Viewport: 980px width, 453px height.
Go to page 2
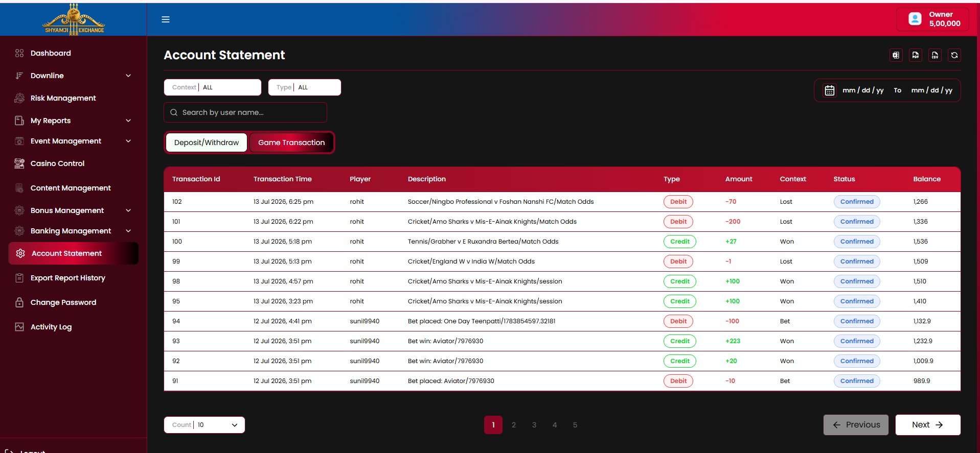514,425
